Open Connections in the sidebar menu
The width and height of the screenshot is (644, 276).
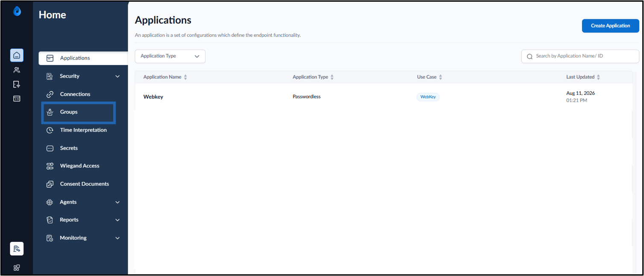pyautogui.click(x=75, y=94)
